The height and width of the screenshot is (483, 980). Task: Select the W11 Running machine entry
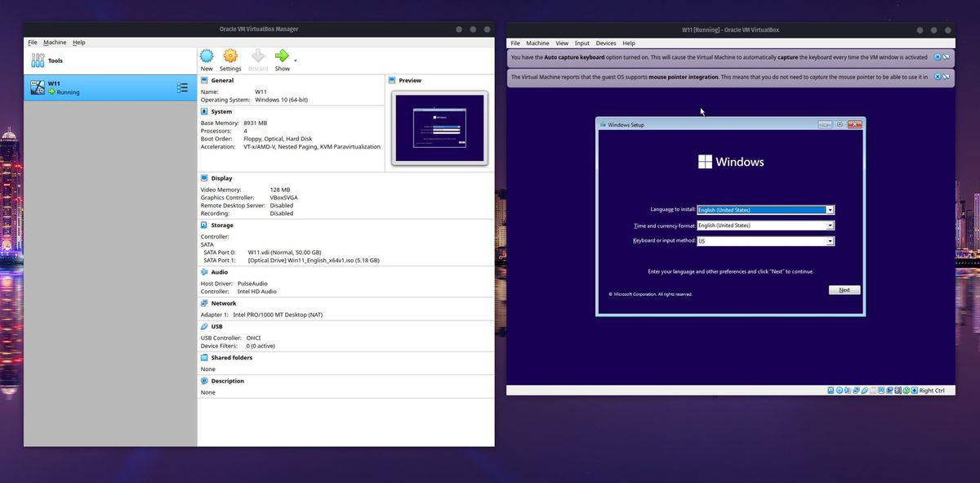[x=110, y=87]
